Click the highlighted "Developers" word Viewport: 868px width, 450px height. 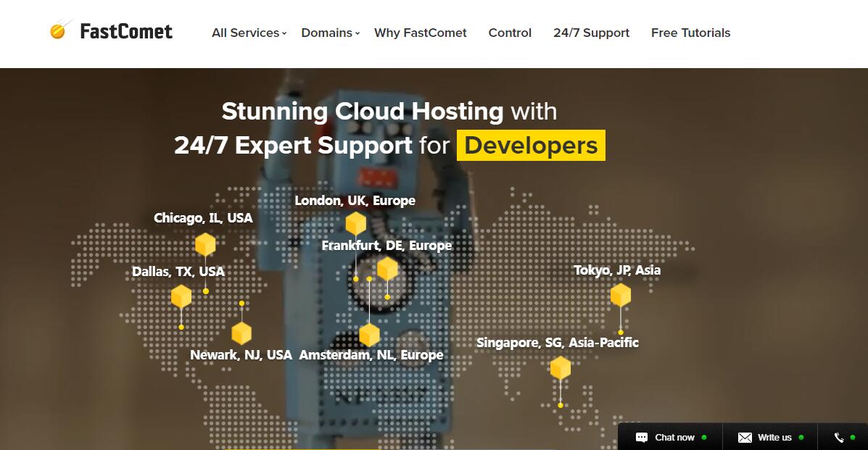531,146
